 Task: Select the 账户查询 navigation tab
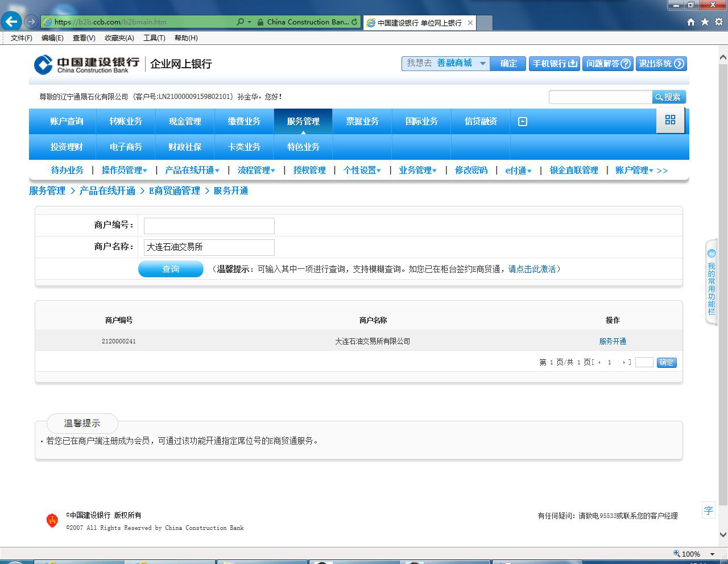(x=67, y=122)
